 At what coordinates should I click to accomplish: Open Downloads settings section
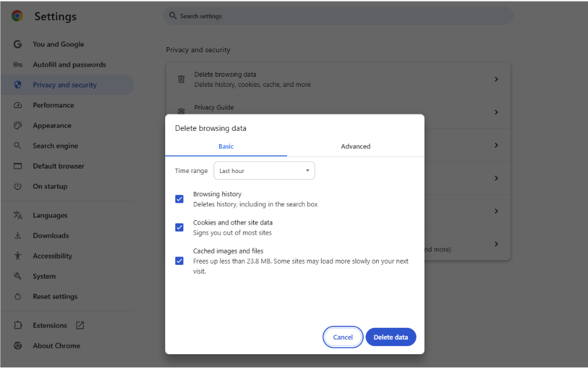point(51,235)
